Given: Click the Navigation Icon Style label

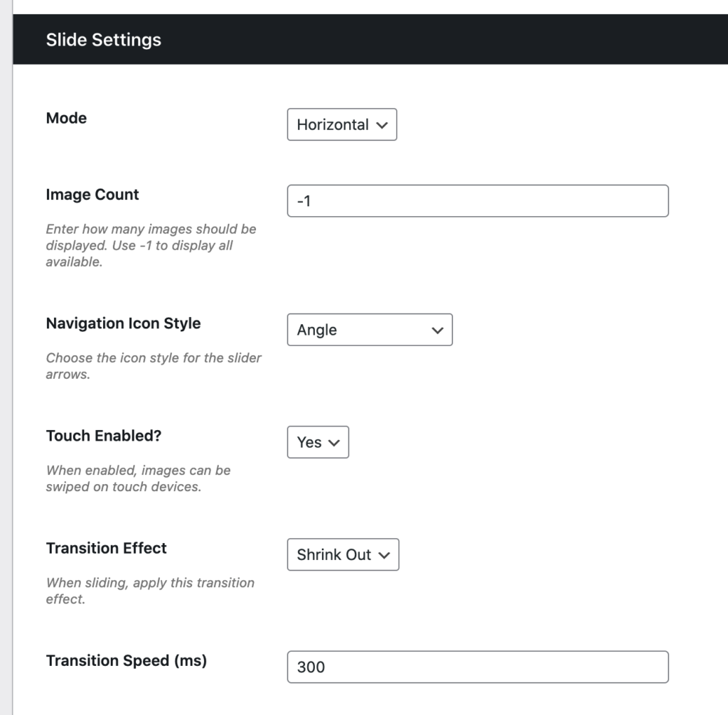Looking at the screenshot, I should click(123, 323).
